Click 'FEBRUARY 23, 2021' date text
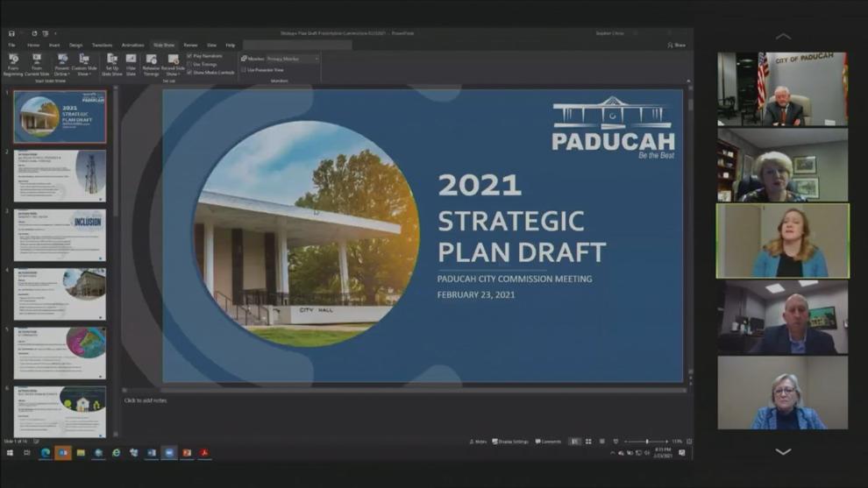The height and width of the screenshot is (488, 868). tap(476, 295)
